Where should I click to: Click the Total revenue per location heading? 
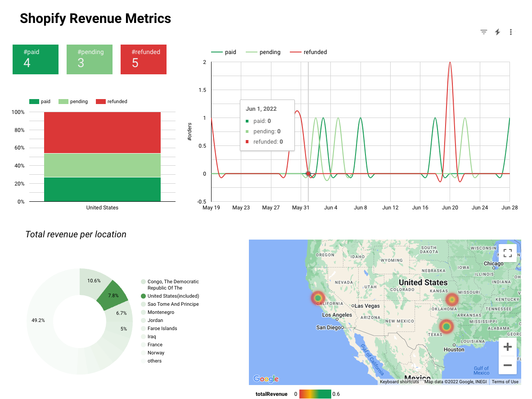pyautogui.click(x=76, y=234)
